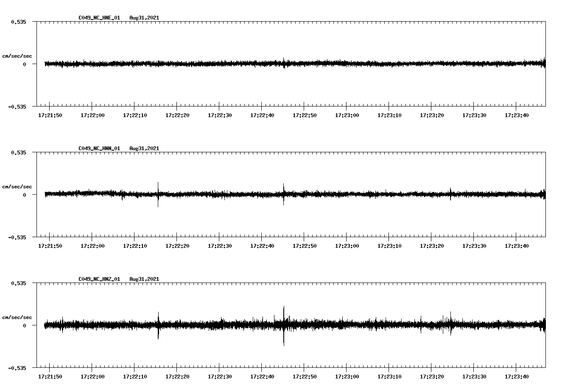
Task: Click the cm/sec/sec unit label of HNZ plot
Action: [17, 317]
